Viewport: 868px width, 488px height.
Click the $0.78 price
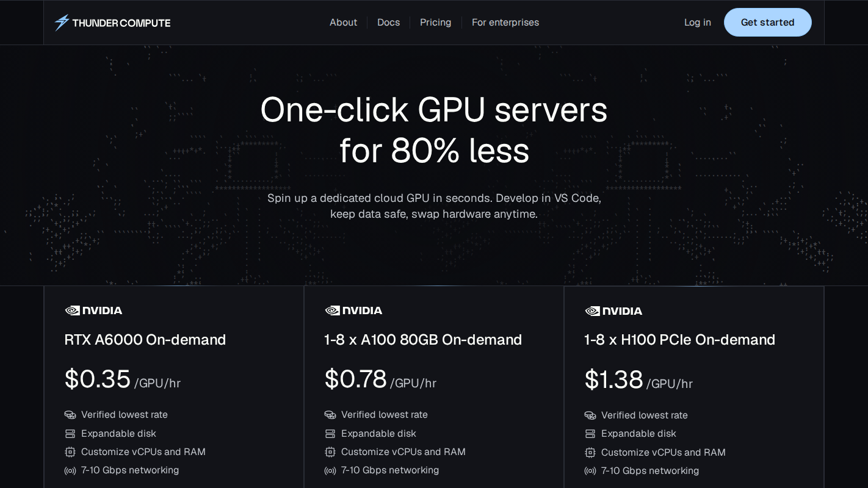(x=356, y=379)
